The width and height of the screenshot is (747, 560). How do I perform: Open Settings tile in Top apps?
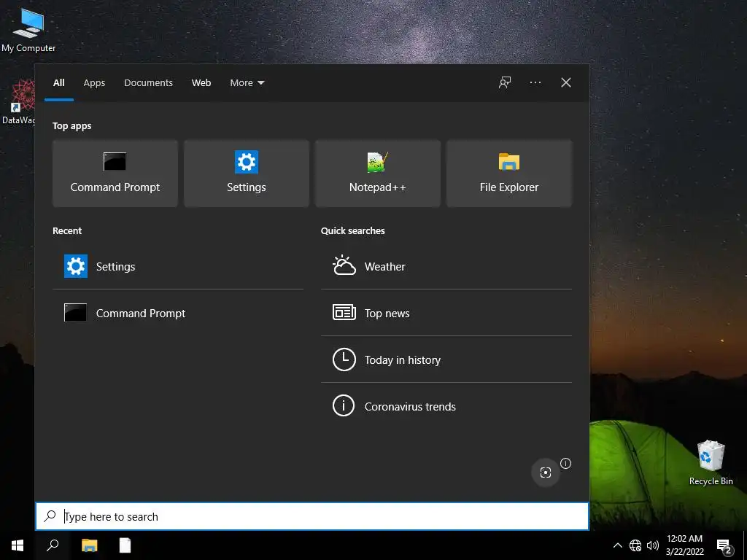point(247,174)
